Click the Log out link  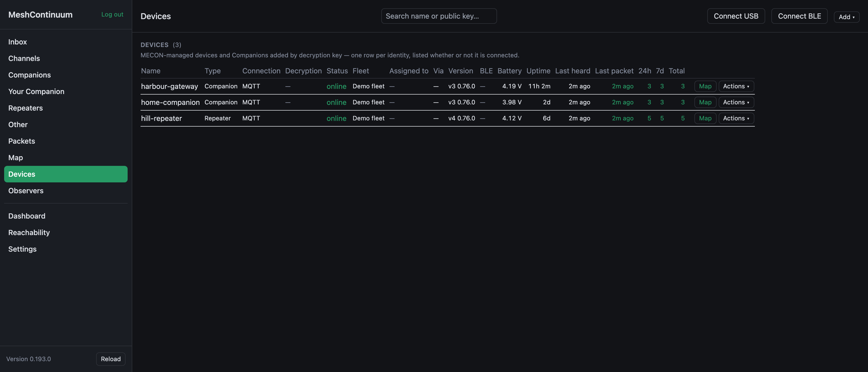point(112,14)
